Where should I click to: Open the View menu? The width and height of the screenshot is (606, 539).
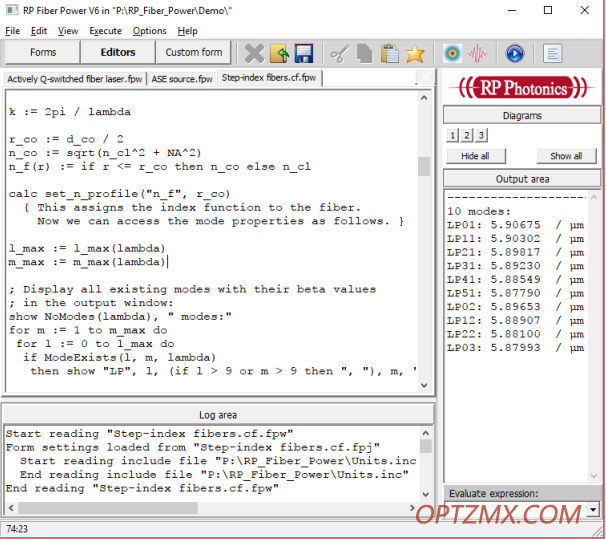[68, 31]
